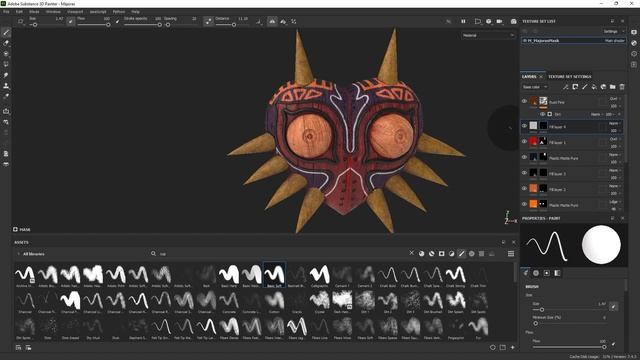Click add paint layer icon in Layers
This screenshot has height=360, width=640.
(x=584, y=87)
